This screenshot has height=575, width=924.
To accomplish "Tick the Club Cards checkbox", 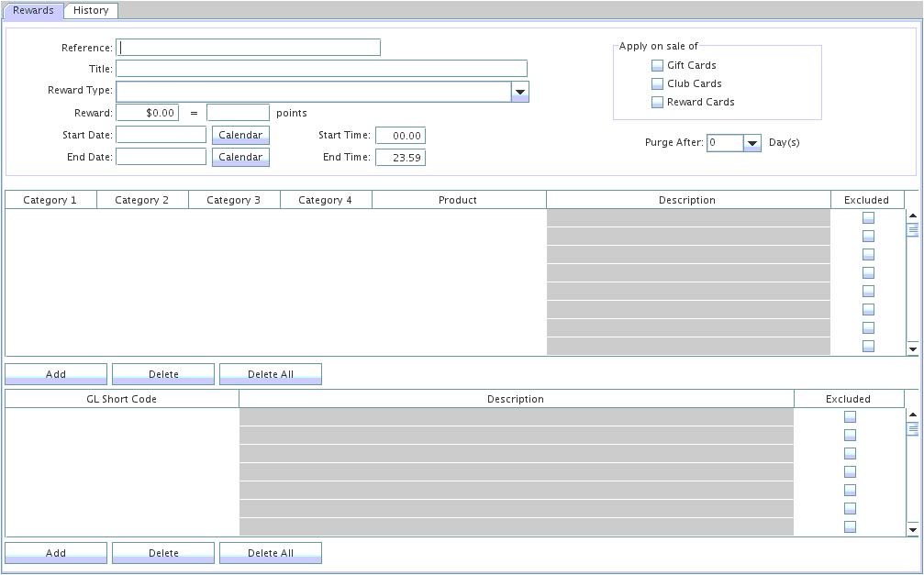I will 657,83.
